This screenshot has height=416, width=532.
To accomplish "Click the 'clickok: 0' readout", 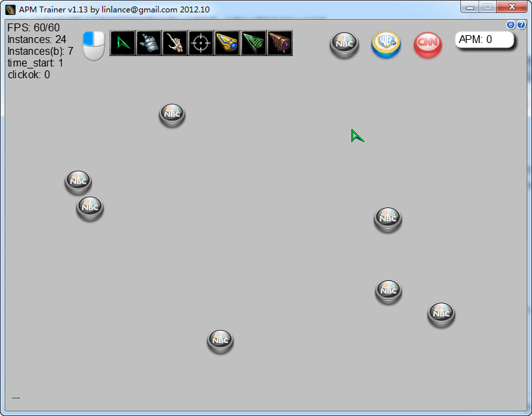I will pos(29,74).
